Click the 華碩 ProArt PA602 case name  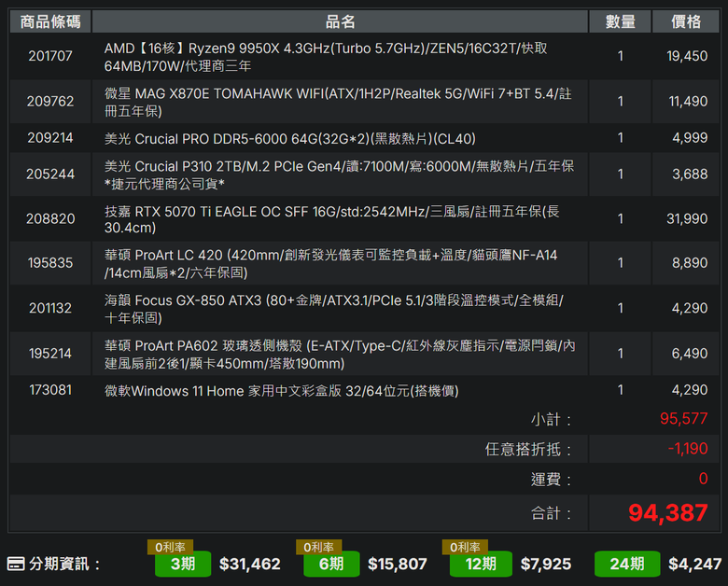tap(340, 355)
